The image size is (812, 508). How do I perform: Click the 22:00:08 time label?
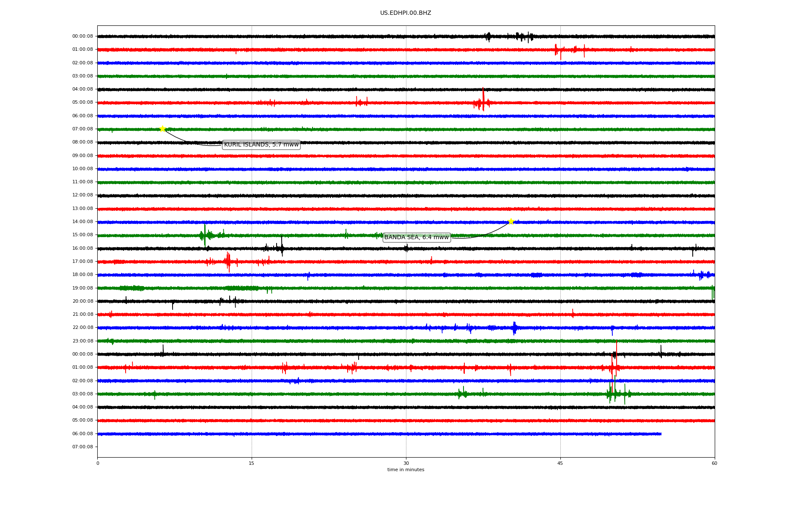click(82, 328)
